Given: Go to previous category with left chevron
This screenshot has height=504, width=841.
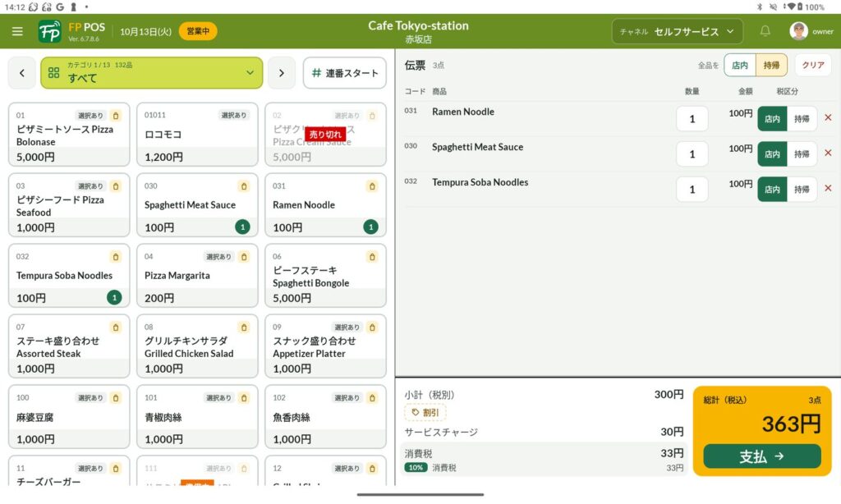Looking at the screenshot, I should [22, 73].
